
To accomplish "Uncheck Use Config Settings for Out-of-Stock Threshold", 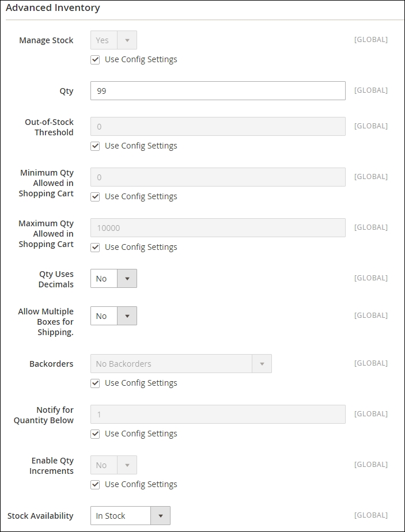I will [x=96, y=146].
